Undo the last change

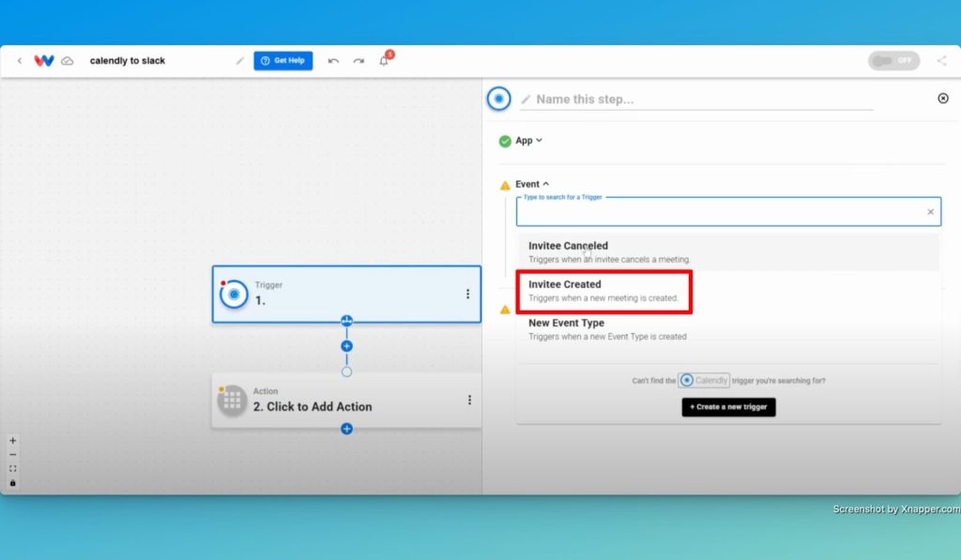333,61
